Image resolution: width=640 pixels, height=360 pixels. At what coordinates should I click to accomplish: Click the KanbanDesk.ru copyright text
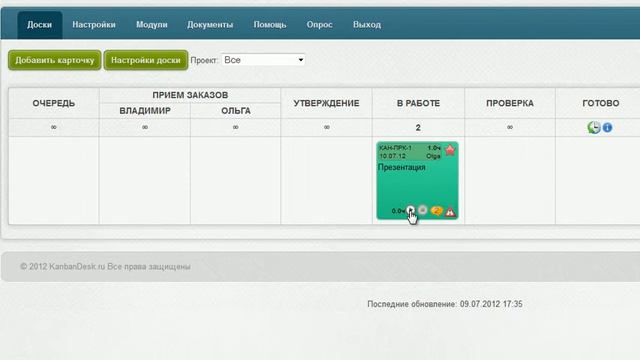click(105, 267)
